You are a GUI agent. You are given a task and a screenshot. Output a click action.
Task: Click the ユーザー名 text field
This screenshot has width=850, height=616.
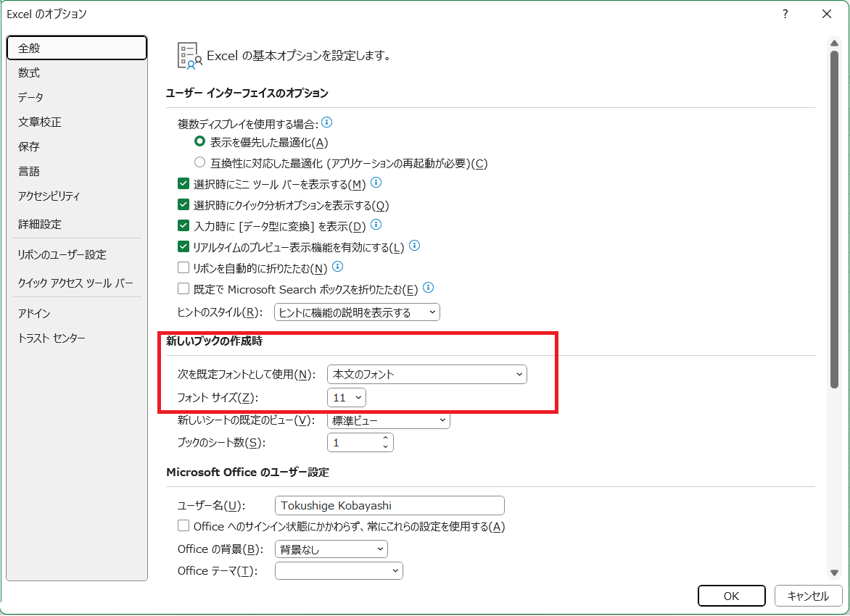pos(389,505)
